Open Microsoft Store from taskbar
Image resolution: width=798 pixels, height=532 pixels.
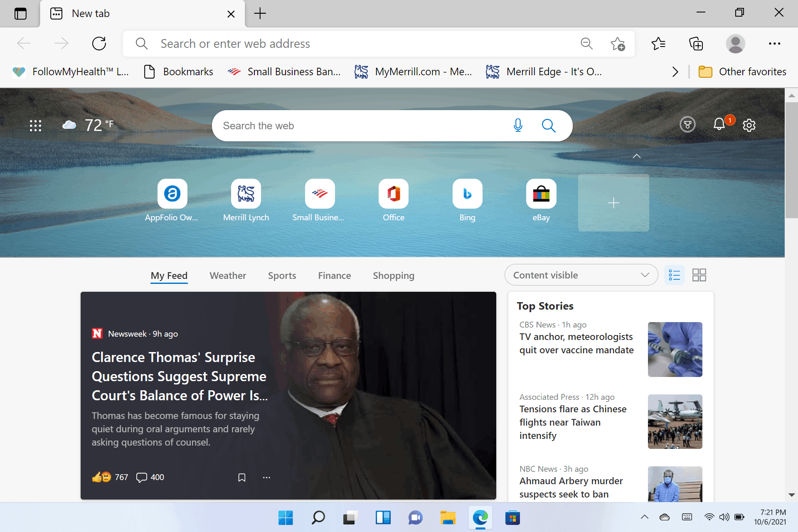512,518
